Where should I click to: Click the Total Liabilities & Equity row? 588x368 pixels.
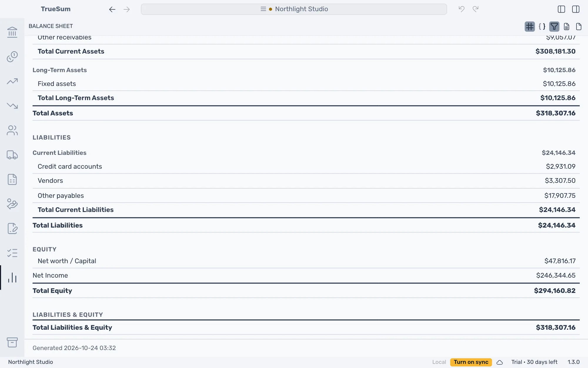[306, 328]
